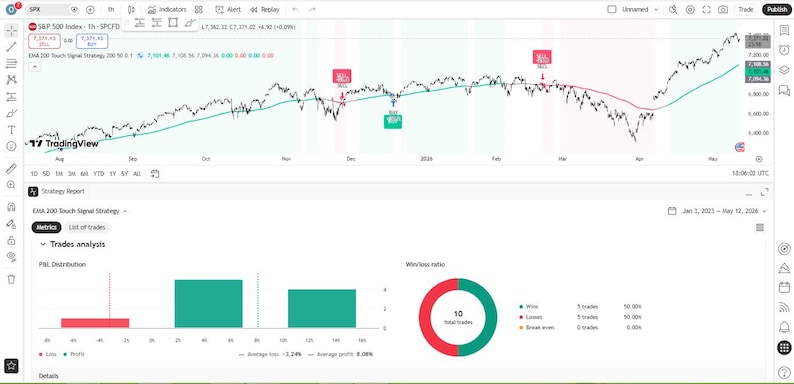The width and height of the screenshot is (794, 384).
Task: Select the Text annotation tool
Action: pos(11,130)
